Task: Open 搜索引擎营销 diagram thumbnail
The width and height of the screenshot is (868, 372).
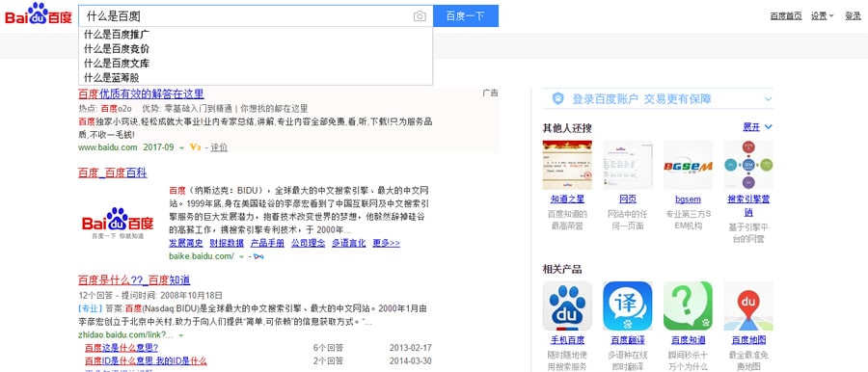Action: [x=747, y=165]
